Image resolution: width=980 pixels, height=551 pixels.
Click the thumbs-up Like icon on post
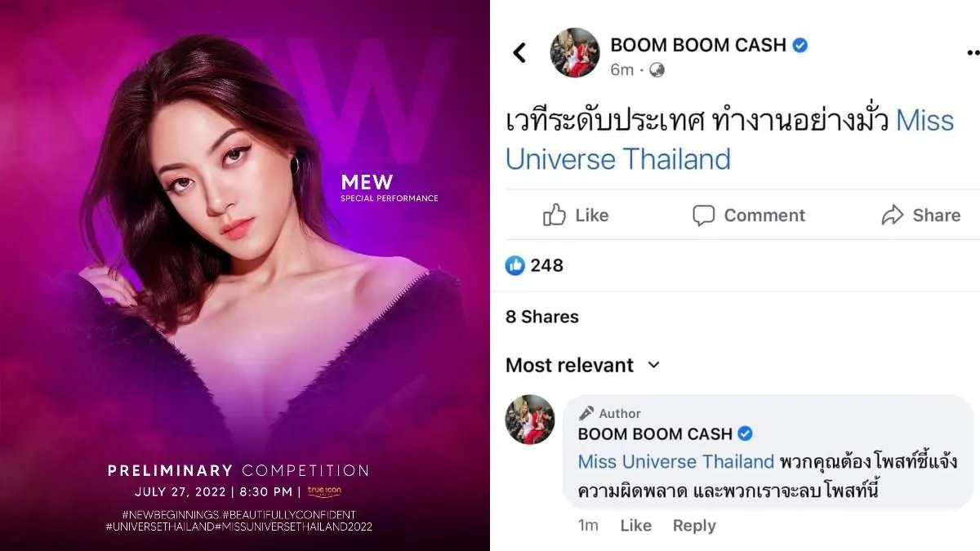(555, 215)
